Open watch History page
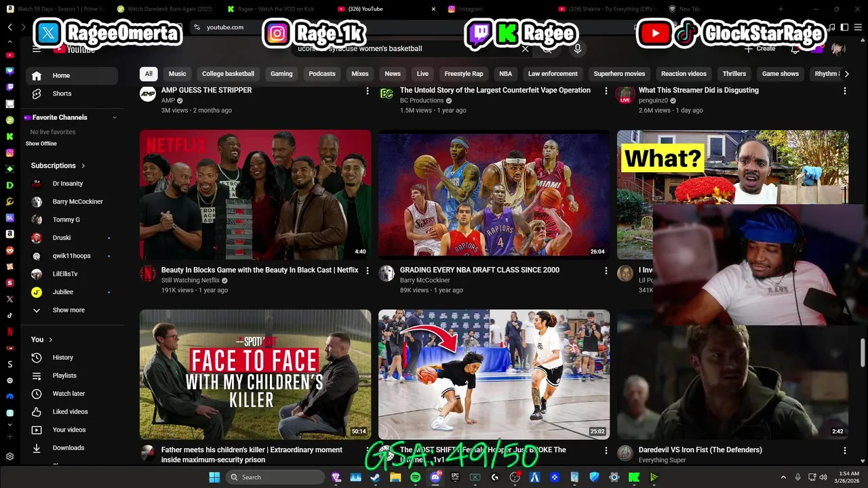Image resolution: width=868 pixels, height=488 pixels. click(72, 357)
